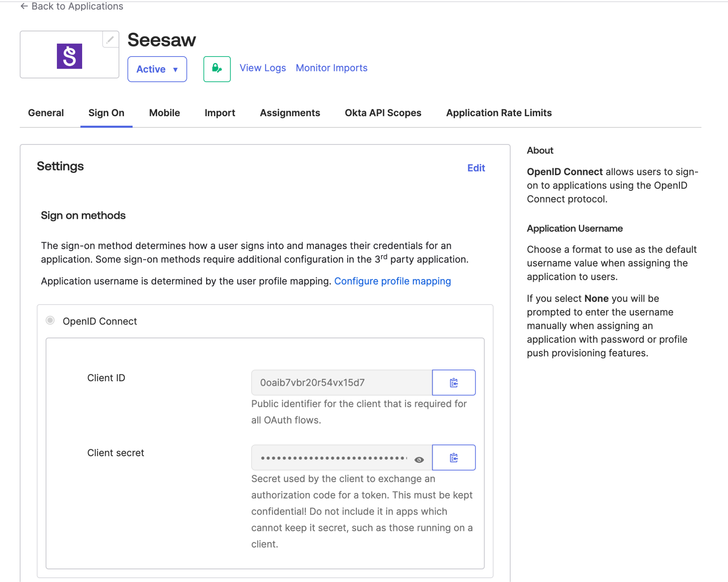The height and width of the screenshot is (582, 728).
Task: Click the View Logs link
Action: 263,68
